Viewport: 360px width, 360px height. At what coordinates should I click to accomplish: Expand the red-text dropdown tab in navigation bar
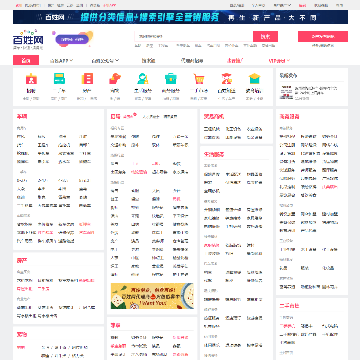pyautogui.click(x=279, y=61)
